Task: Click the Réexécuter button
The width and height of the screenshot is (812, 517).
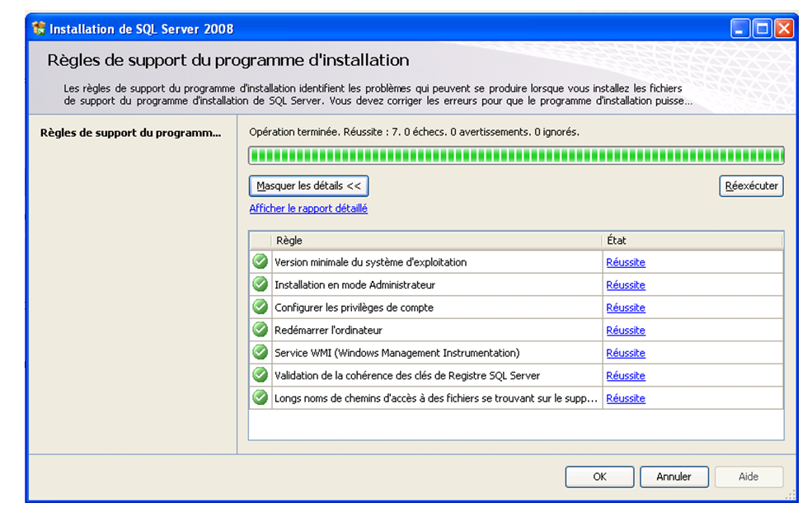Action: 751,186
